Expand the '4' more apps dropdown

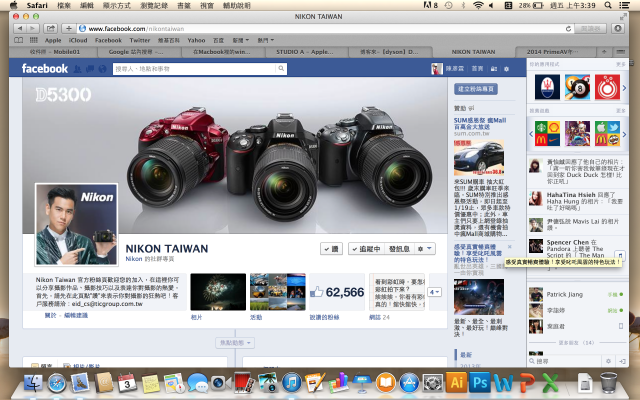[x=434, y=292]
